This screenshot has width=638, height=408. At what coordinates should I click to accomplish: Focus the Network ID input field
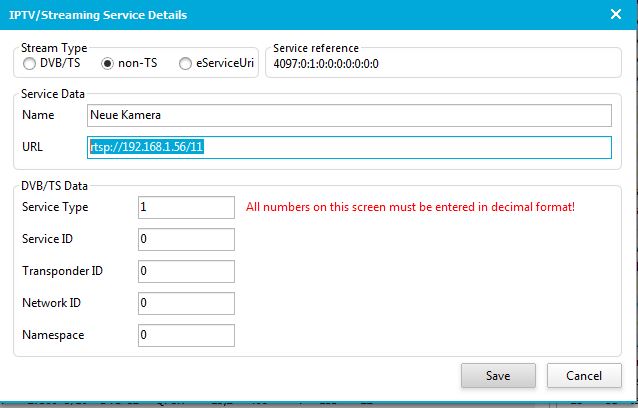coord(186,303)
